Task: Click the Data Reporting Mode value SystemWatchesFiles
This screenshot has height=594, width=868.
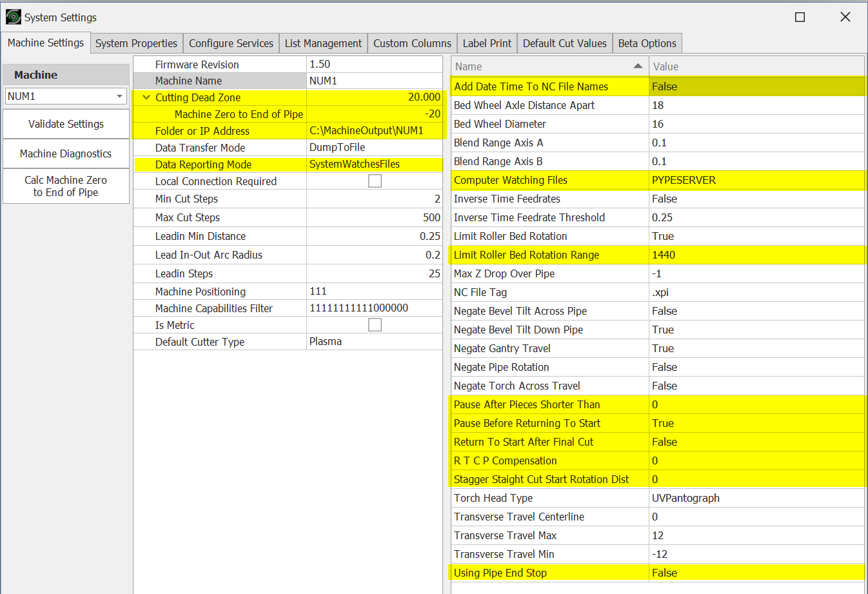Action: (x=374, y=164)
